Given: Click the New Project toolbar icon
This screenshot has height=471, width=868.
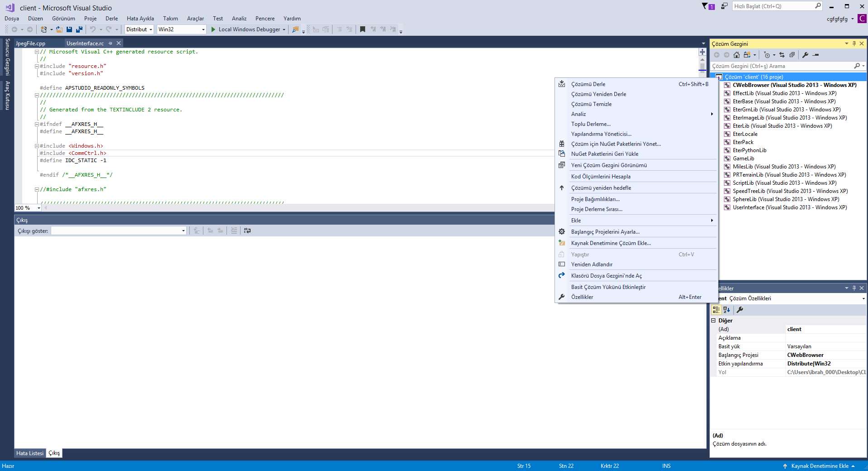Looking at the screenshot, I should pos(43,29).
